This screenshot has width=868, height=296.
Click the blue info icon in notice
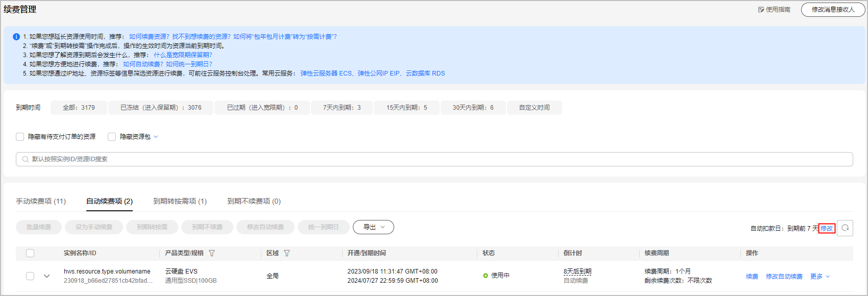16,37
